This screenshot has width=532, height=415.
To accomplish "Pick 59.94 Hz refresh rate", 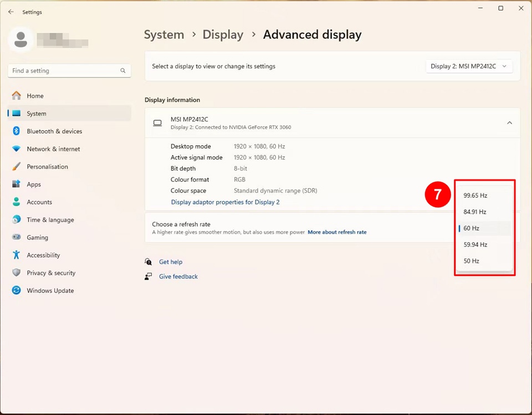I will click(484, 244).
